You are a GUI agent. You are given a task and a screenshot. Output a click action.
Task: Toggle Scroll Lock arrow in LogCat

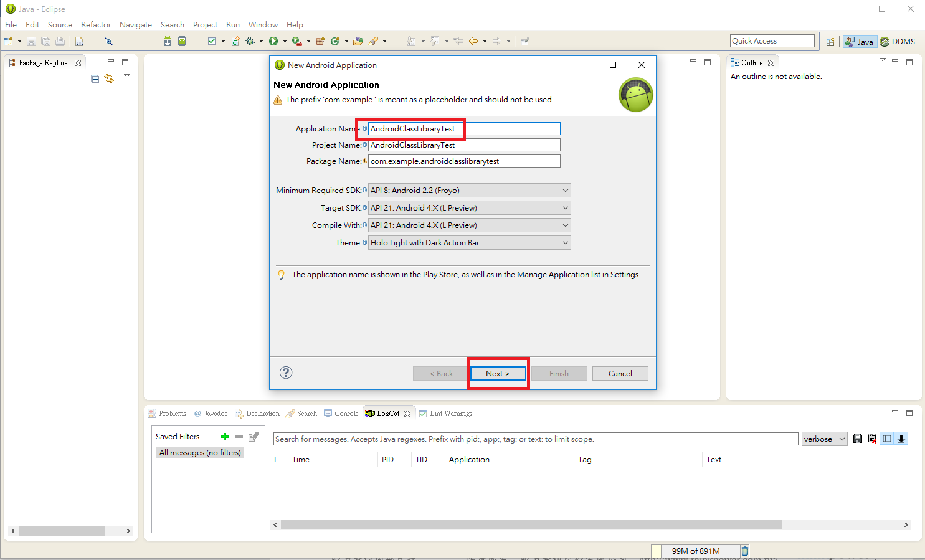[x=901, y=439]
